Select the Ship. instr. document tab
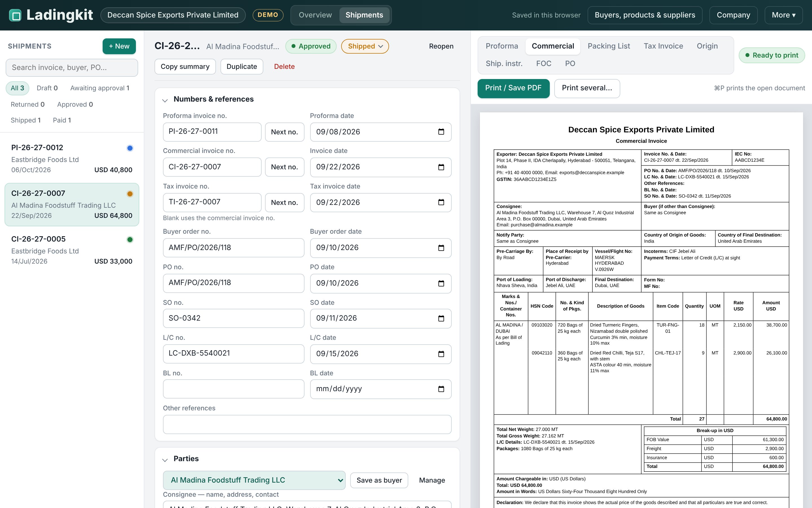The height and width of the screenshot is (508, 812). (x=504, y=63)
